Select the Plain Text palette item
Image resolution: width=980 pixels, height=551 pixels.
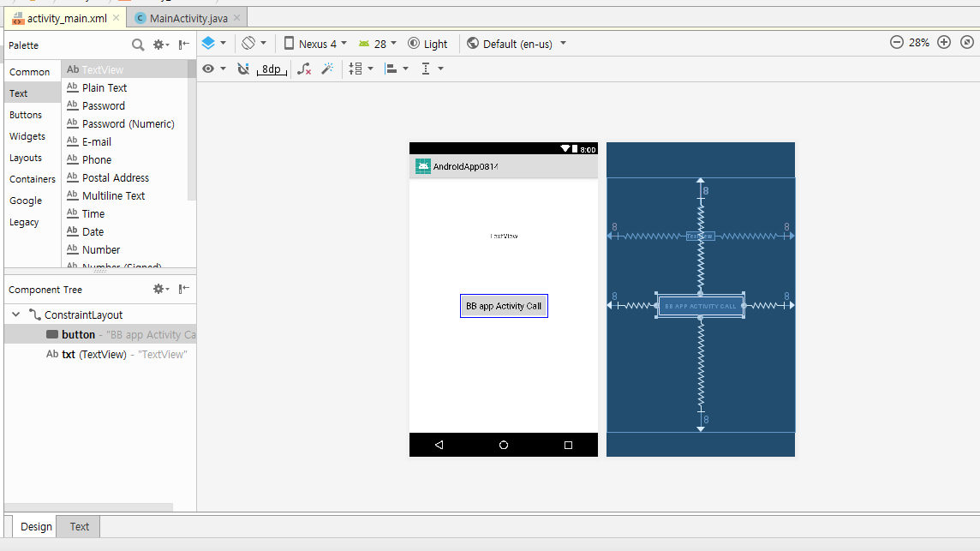point(125,87)
